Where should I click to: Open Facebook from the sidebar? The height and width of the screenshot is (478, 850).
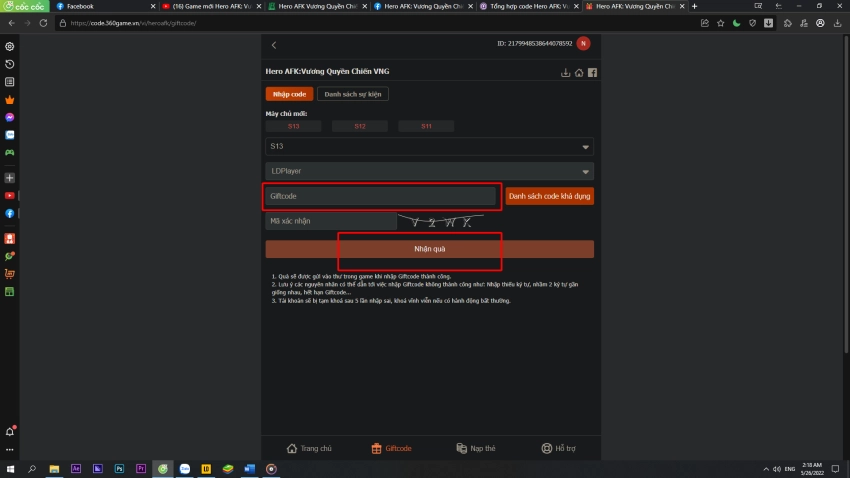10,214
